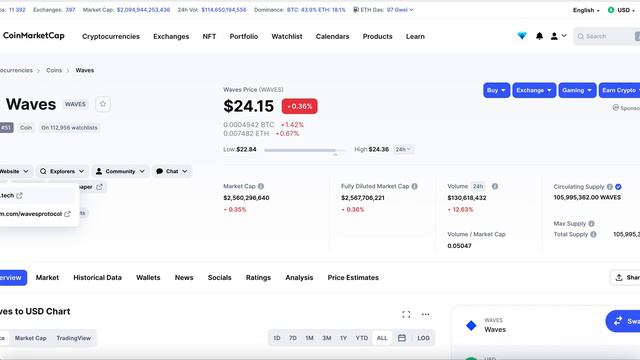
Task: Go to Portfolio page
Action: [244, 36]
